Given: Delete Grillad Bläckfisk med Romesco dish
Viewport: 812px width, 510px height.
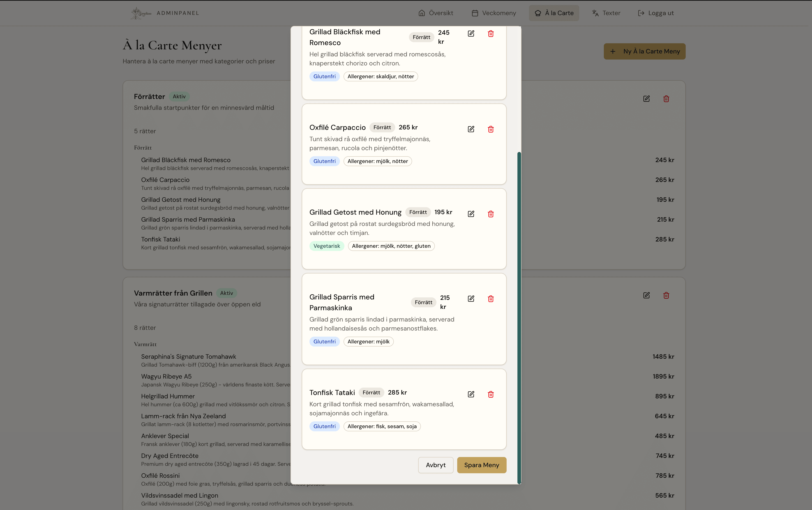Looking at the screenshot, I should click(x=491, y=33).
